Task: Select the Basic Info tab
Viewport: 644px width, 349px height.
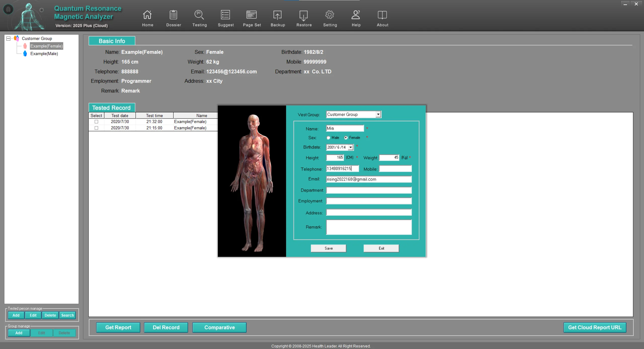Action: (x=112, y=41)
